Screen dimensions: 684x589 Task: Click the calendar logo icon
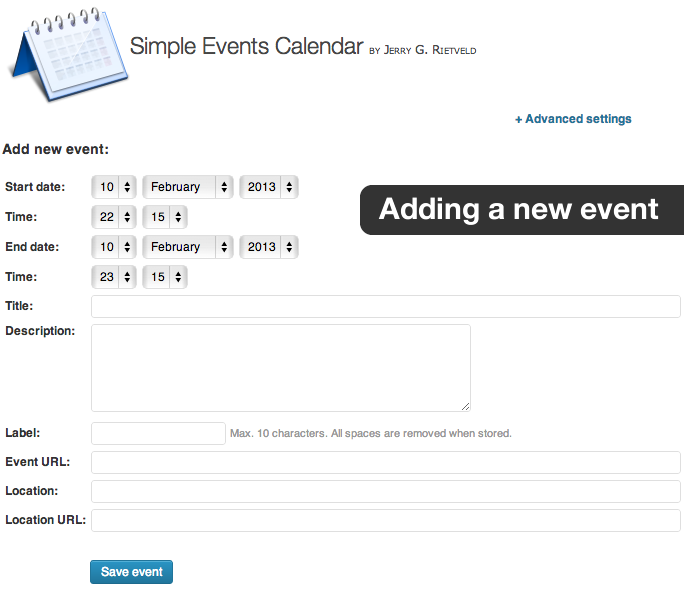67,55
